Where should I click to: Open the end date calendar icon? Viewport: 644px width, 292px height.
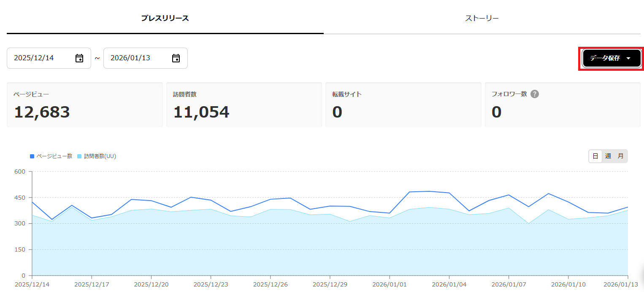[176, 58]
